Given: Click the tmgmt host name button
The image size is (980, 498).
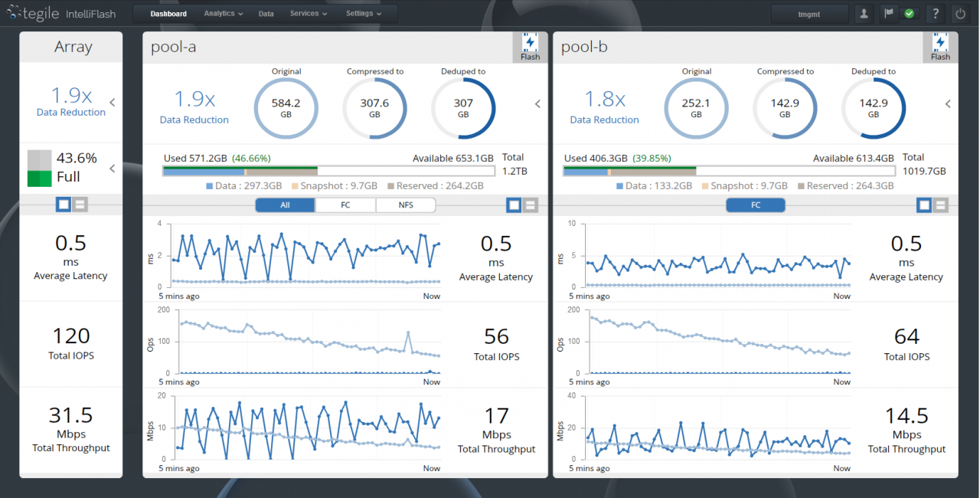Looking at the screenshot, I should [810, 14].
